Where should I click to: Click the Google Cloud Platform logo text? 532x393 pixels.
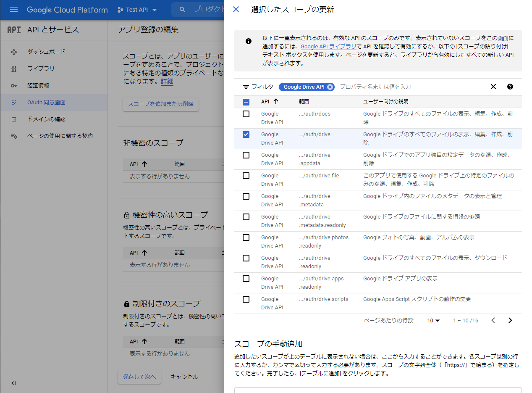pyautogui.click(x=67, y=9)
